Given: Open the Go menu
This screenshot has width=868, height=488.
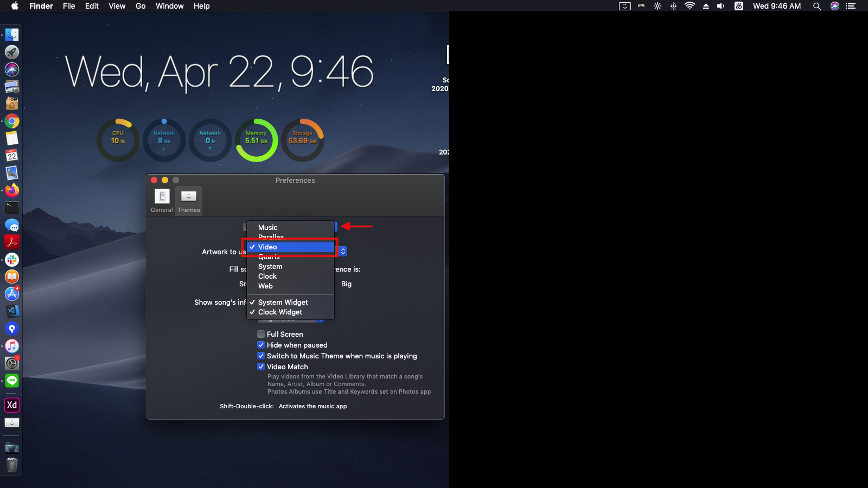Looking at the screenshot, I should coord(141,6).
